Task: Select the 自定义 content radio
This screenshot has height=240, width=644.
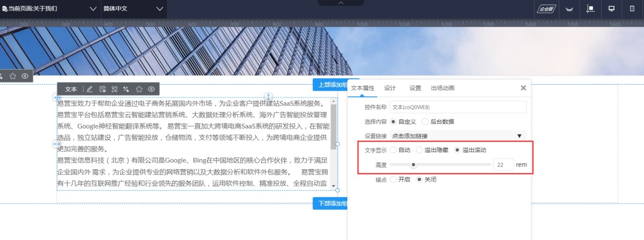Action: point(393,122)
